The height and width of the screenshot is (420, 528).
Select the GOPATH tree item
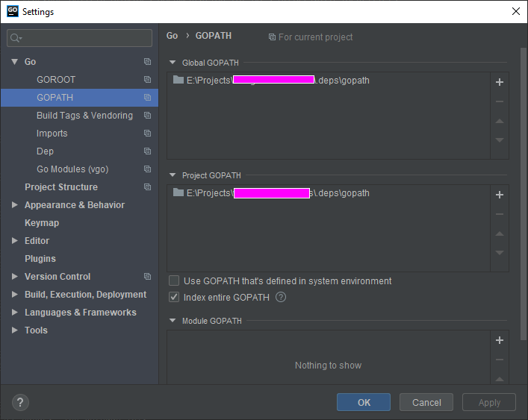click(79, 98)
